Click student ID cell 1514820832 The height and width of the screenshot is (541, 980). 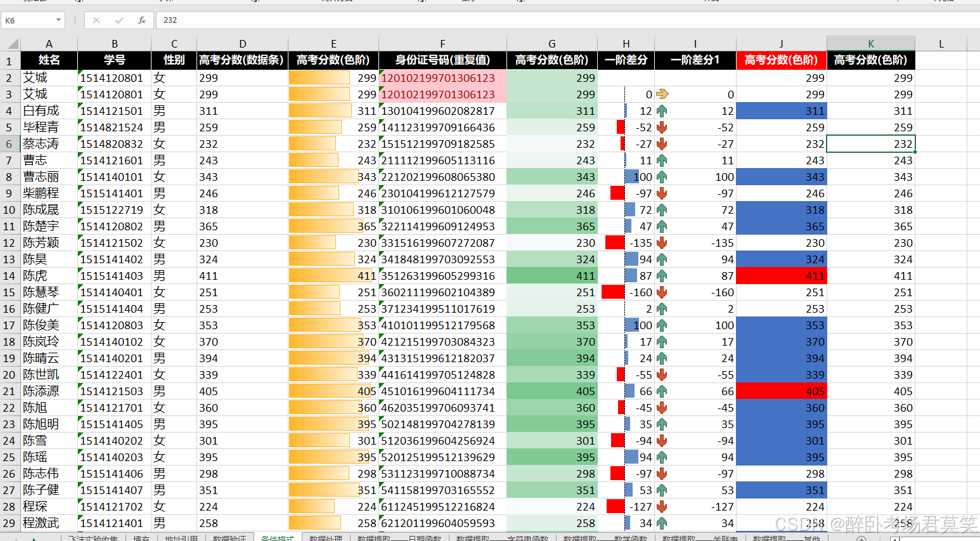[114, 143]
